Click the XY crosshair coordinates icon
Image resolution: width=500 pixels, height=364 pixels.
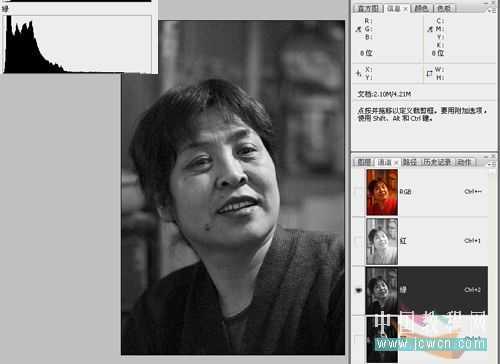pos(358,73)
